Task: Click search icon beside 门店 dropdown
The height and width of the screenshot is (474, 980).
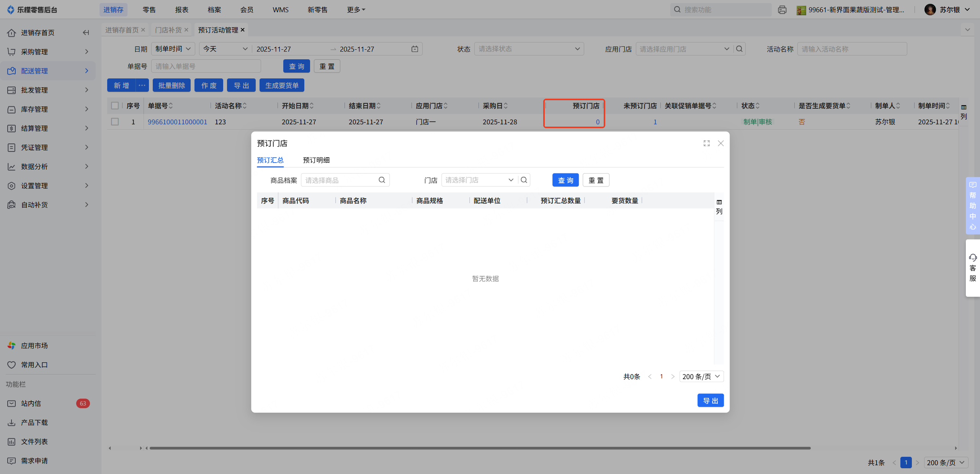Action: coord(524,180)
